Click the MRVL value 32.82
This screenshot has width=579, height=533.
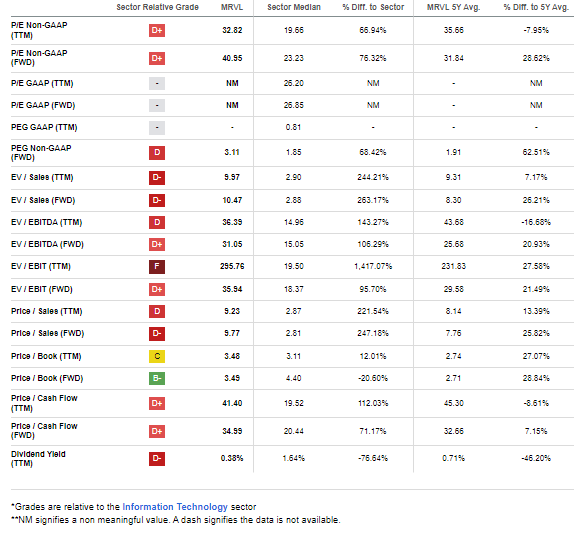(232, 30)
